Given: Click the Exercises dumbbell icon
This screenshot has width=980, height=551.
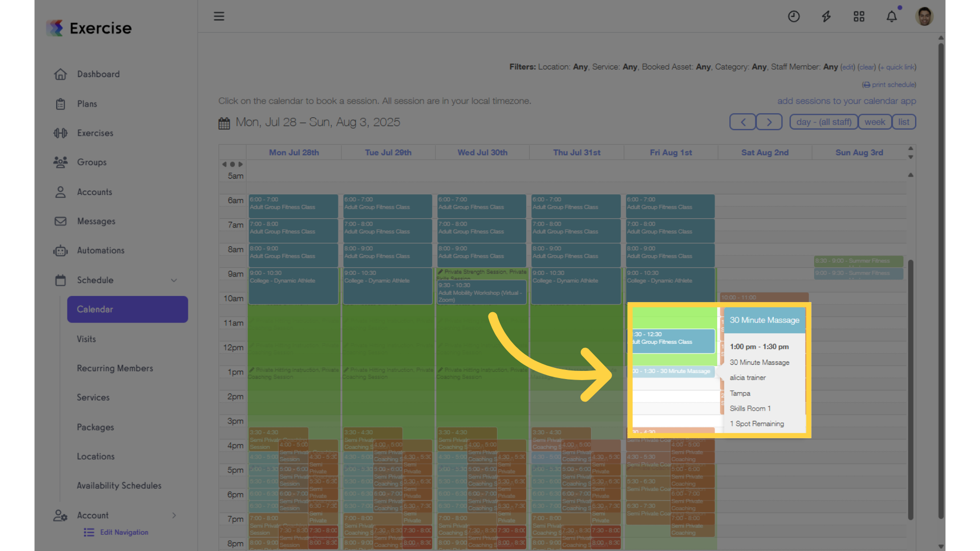Looking at the screenshot, I should 60,133.
